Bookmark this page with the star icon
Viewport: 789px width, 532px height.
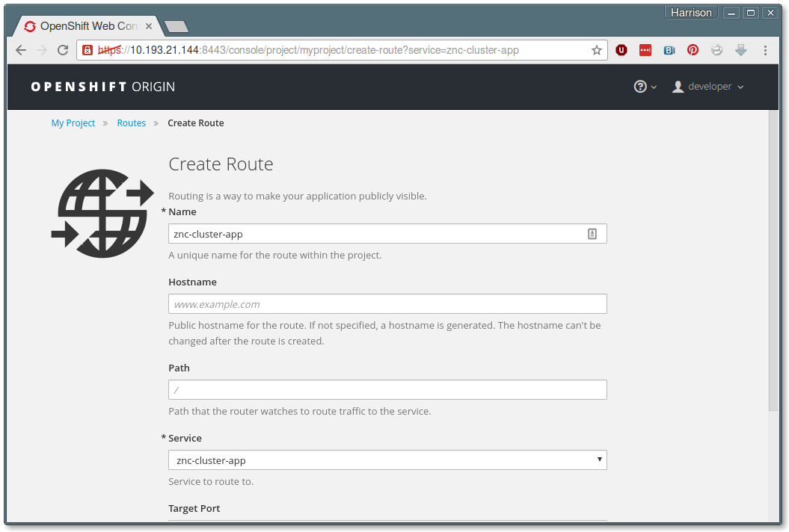point(596,50)
